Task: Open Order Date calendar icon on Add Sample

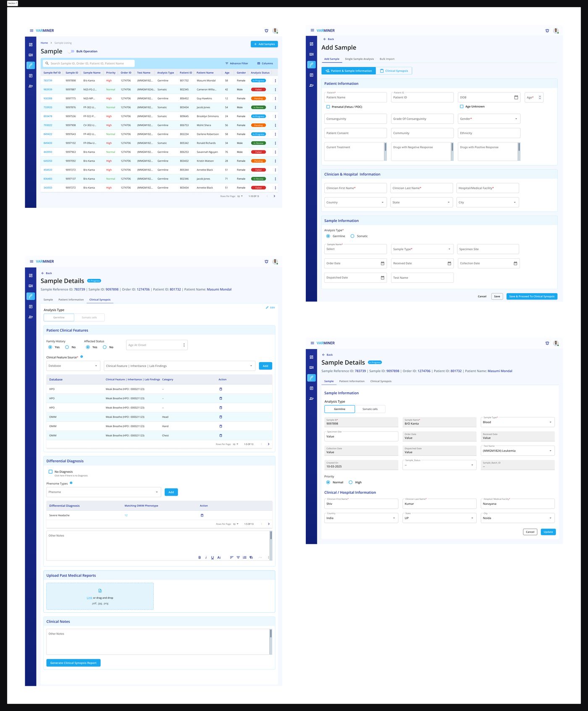Action: [x=383, y=263]
